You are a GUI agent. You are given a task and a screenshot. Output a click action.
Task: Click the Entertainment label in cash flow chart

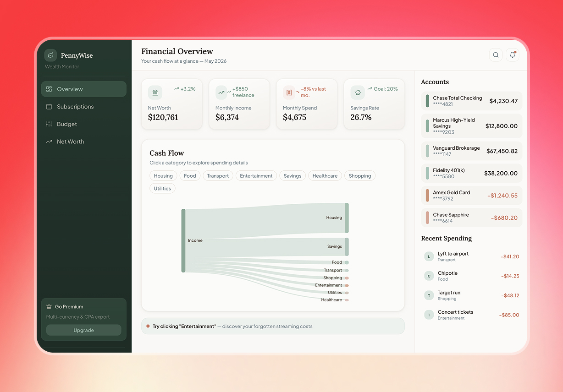coord(328,285)
